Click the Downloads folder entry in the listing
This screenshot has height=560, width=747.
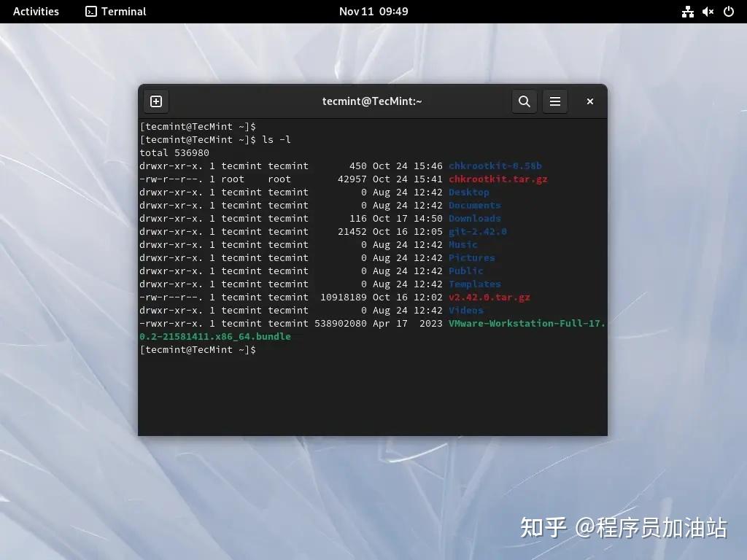pos(474,218)
